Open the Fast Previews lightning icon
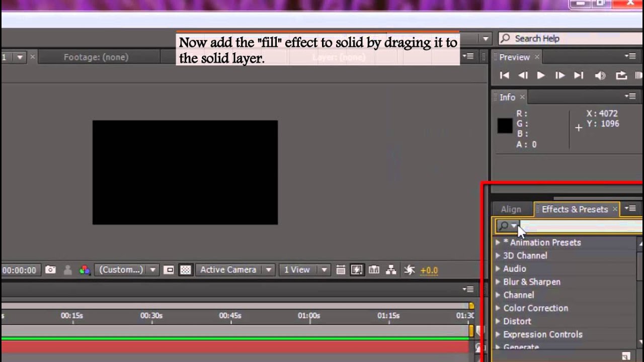 (357, 270)
